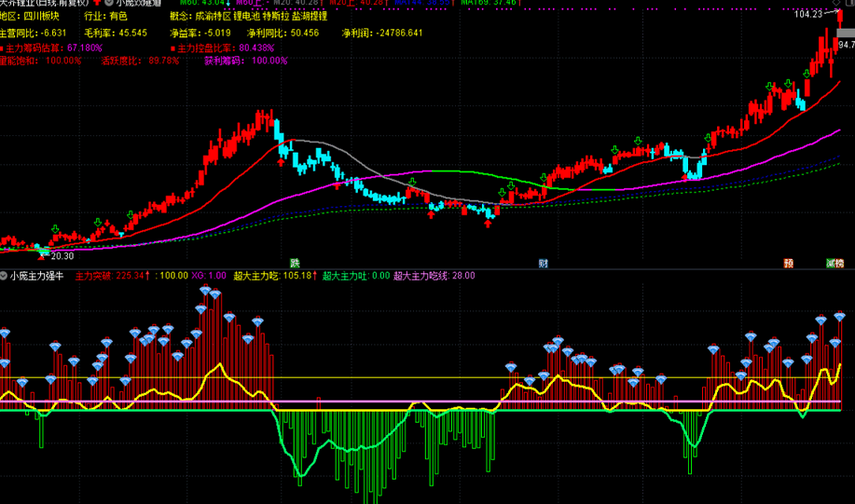The width and height of the screenshot is (855, 504).
Task: Click the 主营同比: -6.631 value
Action: tap(34, 34)
